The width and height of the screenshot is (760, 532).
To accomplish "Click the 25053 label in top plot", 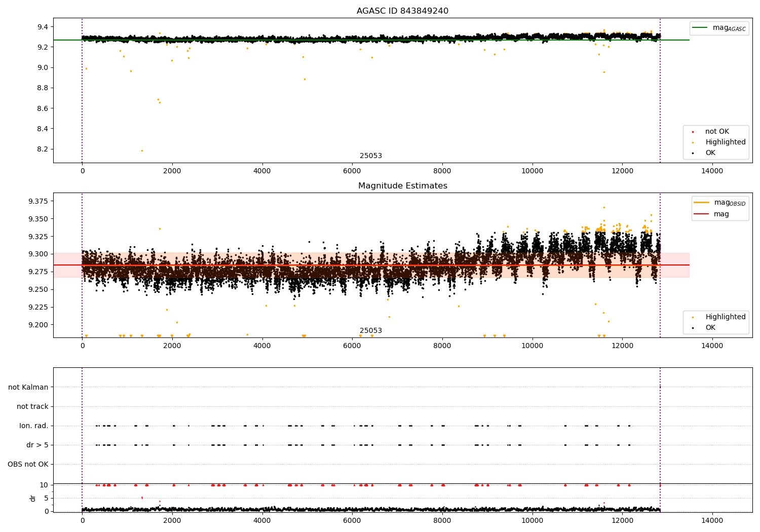I will 371,156.
